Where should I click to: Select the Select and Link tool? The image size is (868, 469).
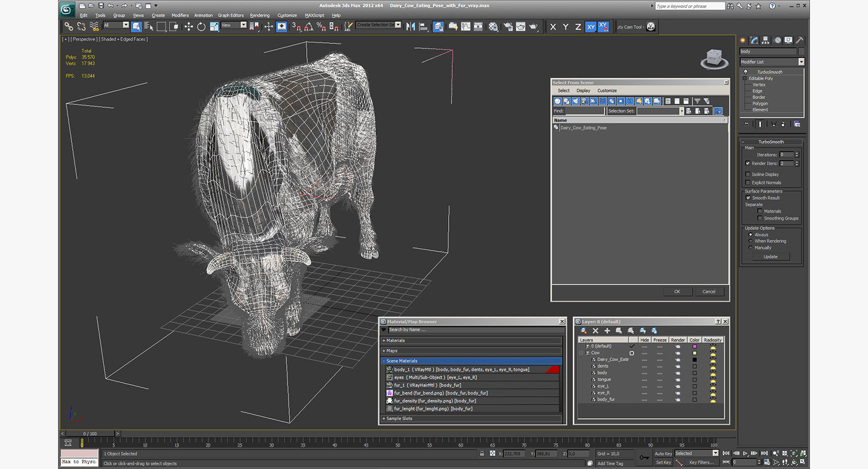point(69,26)
